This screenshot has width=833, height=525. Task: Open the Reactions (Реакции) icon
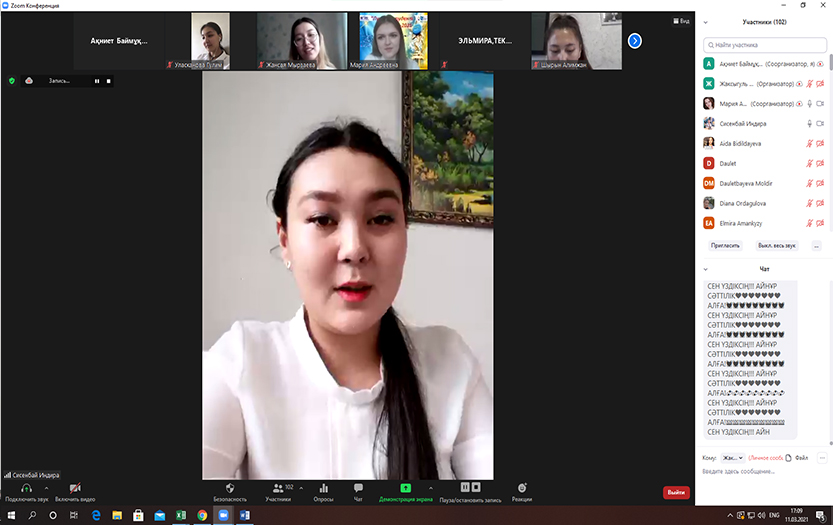[522, 488]
